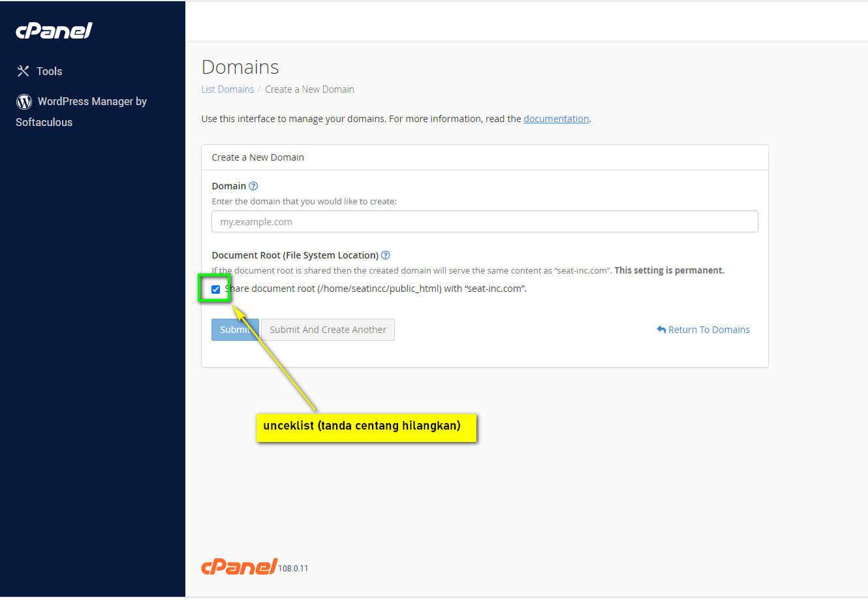Focus the domain name input field
This screenshot has width=868, height=600.
tap(484, 222)
